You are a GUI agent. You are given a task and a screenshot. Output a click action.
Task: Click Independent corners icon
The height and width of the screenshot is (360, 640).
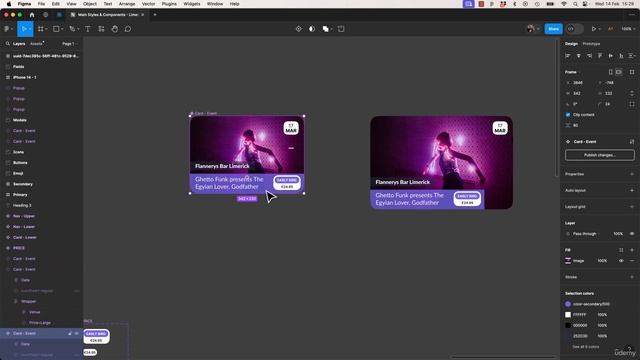pyautogui.click(x=632, y=104)
